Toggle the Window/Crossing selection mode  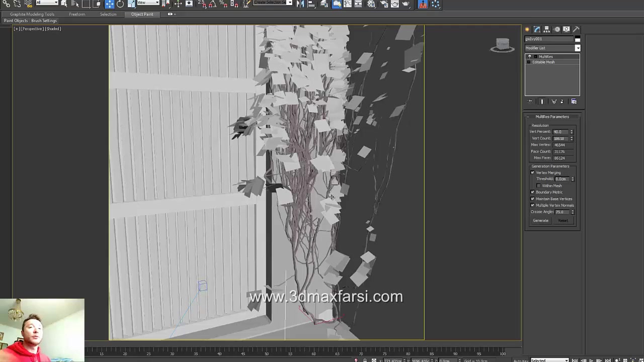click(x=97, y=4)
